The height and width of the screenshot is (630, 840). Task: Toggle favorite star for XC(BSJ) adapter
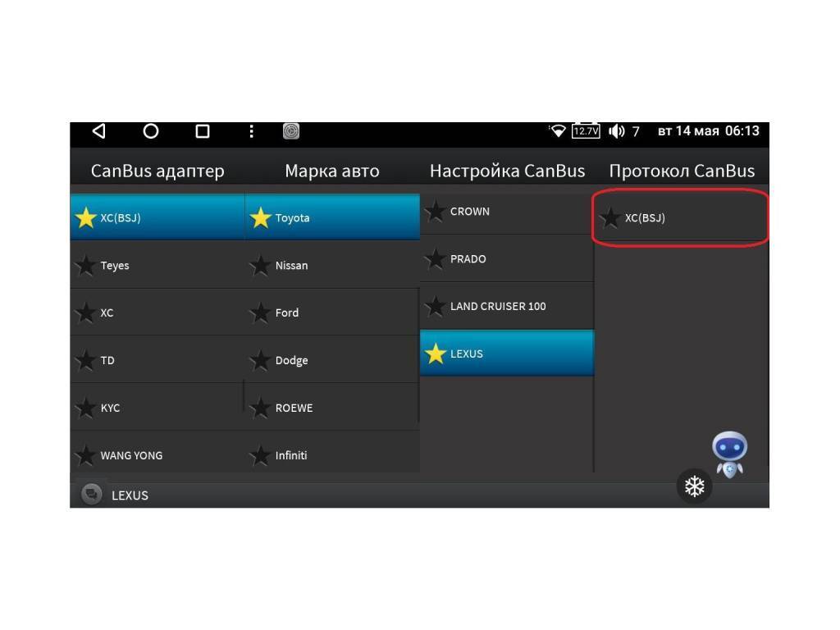tap(85, 218)
